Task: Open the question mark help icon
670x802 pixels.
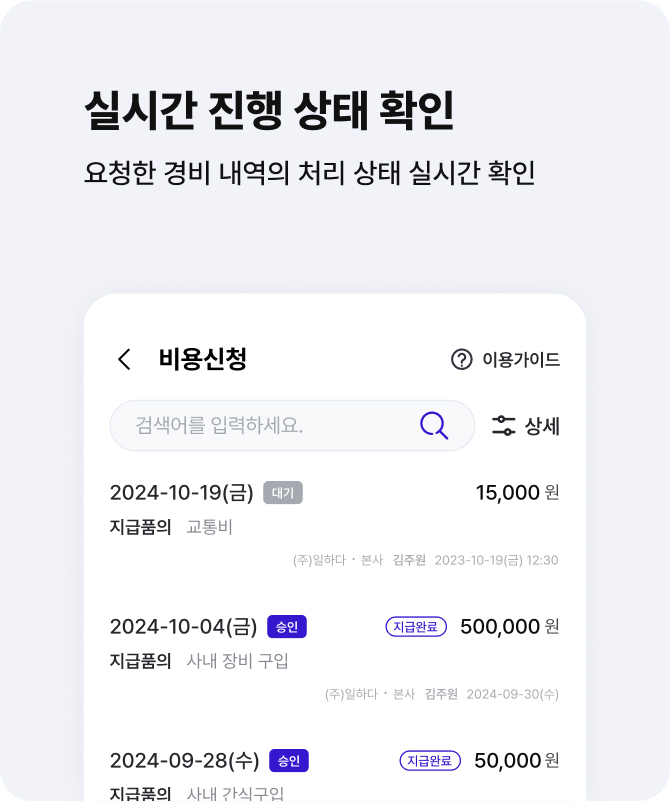Action: click(x=461, y=359)
